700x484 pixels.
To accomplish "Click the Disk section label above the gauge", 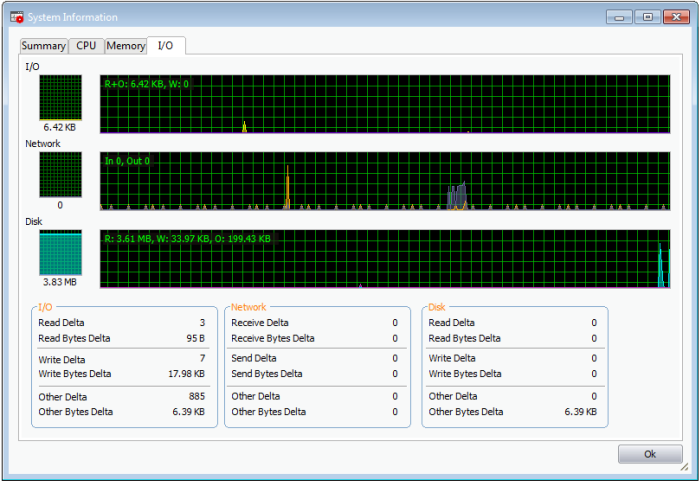I will [33, 221].
